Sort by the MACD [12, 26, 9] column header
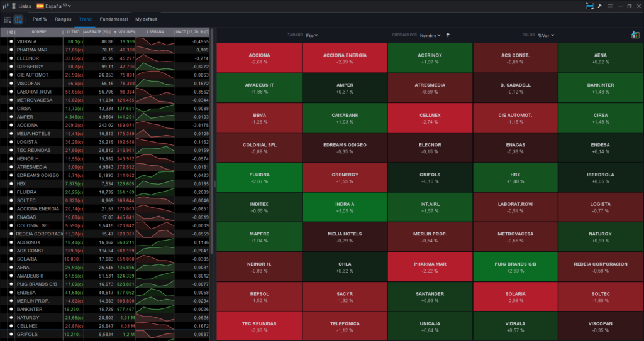 (x=192, y=32)
